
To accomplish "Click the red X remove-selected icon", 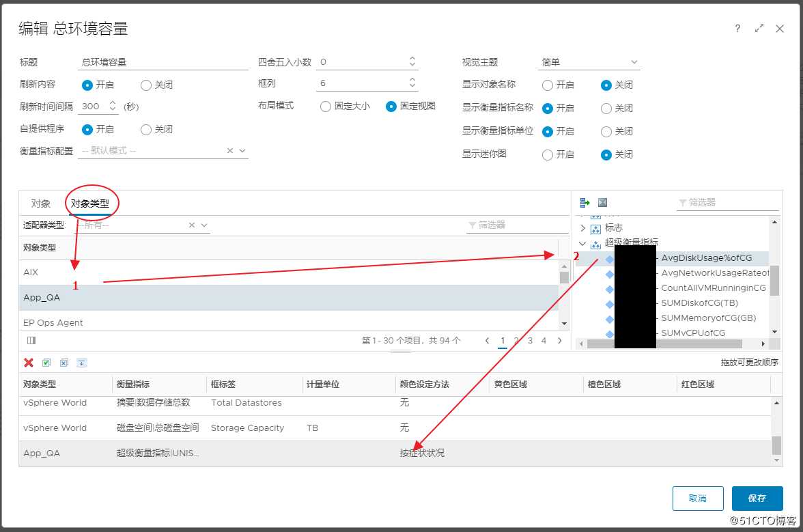I will click(29, 363).
